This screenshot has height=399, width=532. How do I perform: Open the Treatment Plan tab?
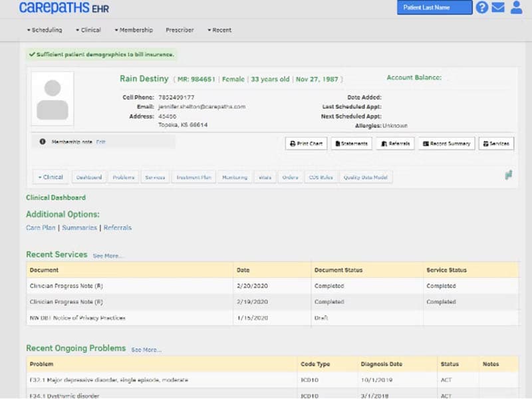point(194,177)
